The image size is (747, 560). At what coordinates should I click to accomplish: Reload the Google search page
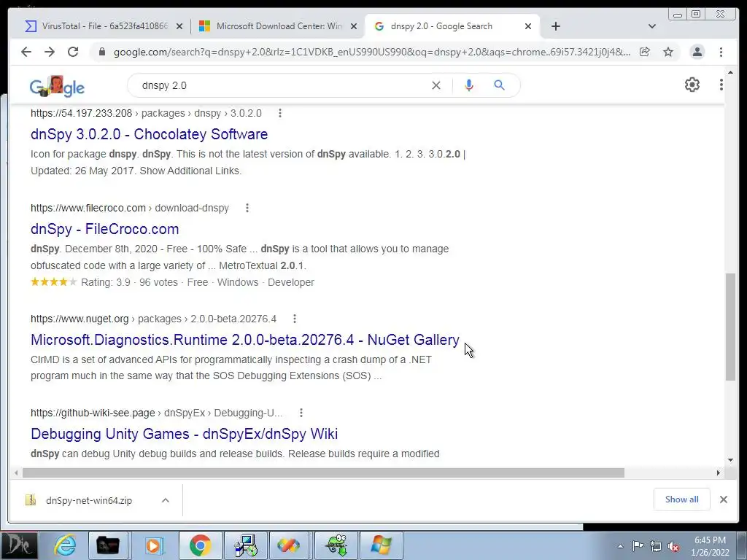[73, 52]
